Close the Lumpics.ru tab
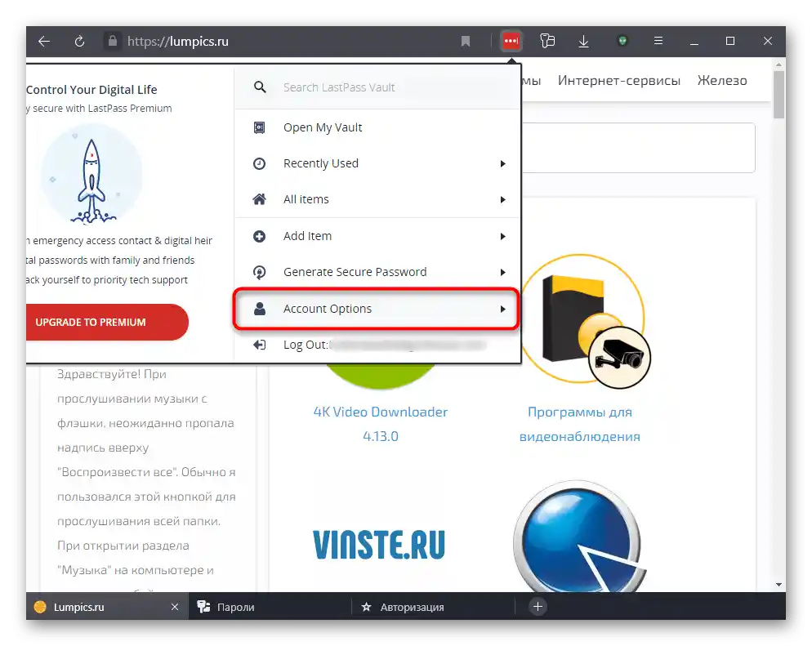812x646 pixels. [175, 607]
